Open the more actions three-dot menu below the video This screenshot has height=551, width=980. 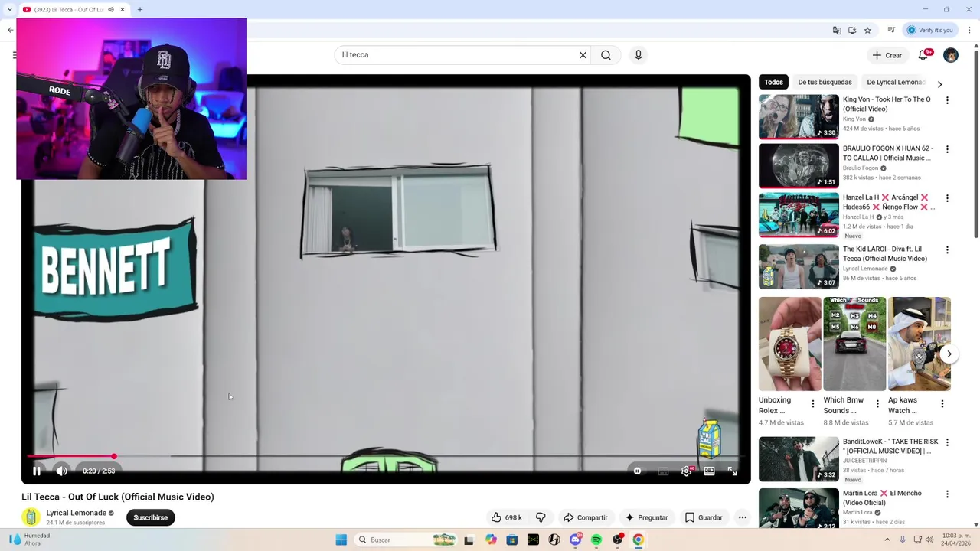[x=742, y=518]
